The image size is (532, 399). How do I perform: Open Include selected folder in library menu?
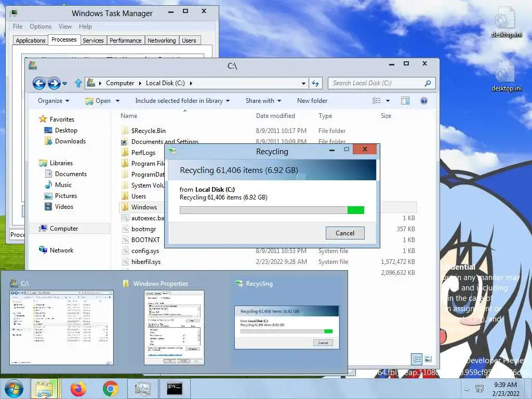182,101
